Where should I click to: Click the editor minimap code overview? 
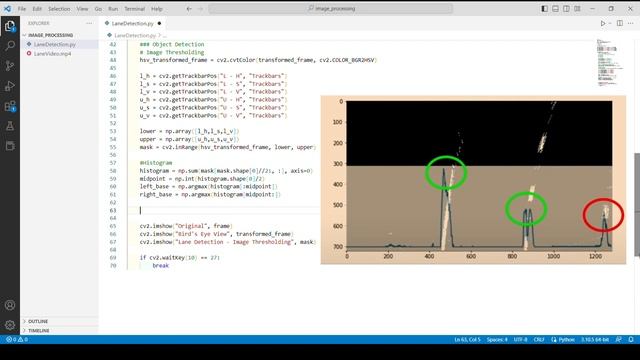610,62
